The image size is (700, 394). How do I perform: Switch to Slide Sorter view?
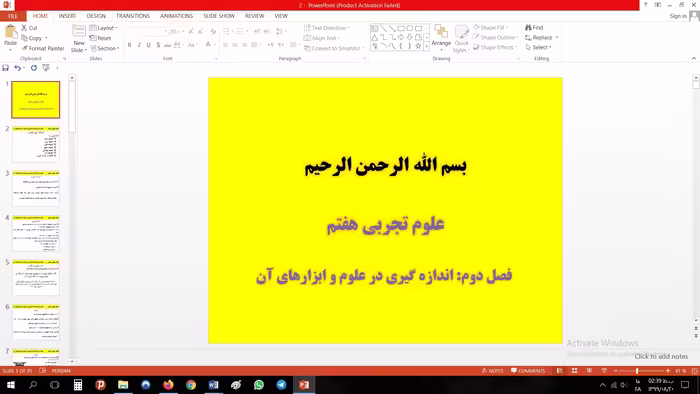click(x=575, y=371)
